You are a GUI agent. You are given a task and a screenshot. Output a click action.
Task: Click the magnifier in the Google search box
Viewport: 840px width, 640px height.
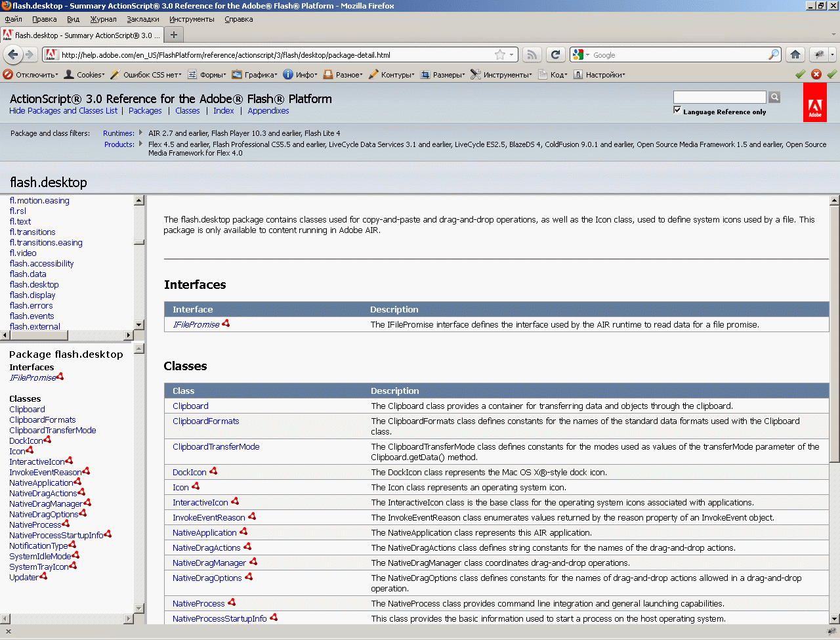point(774,55)
